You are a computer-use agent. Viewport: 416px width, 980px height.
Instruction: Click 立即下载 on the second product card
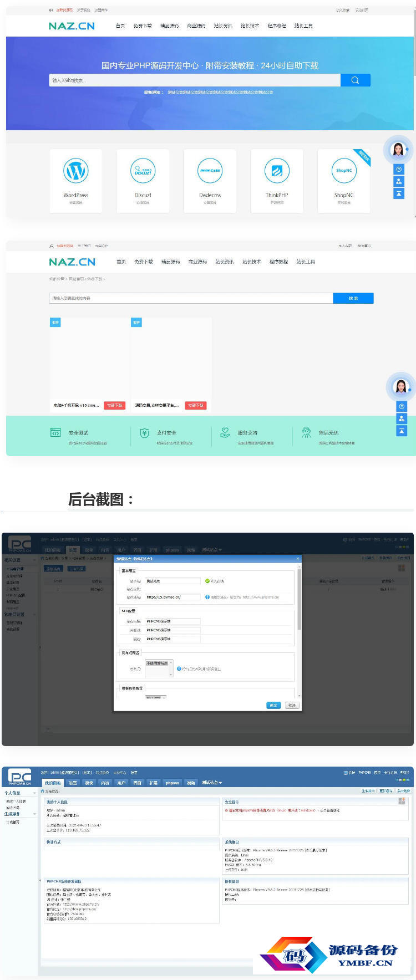click(196, 405)
